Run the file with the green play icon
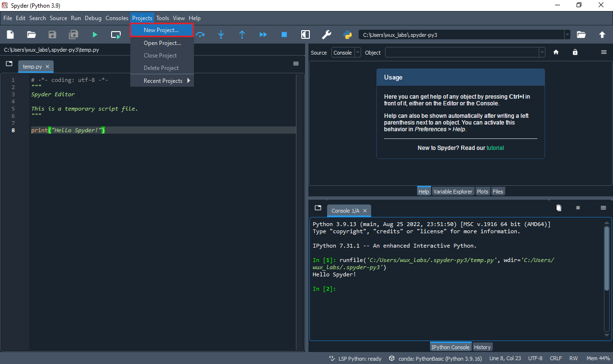The image size is (613, 364). click(95, 34)
